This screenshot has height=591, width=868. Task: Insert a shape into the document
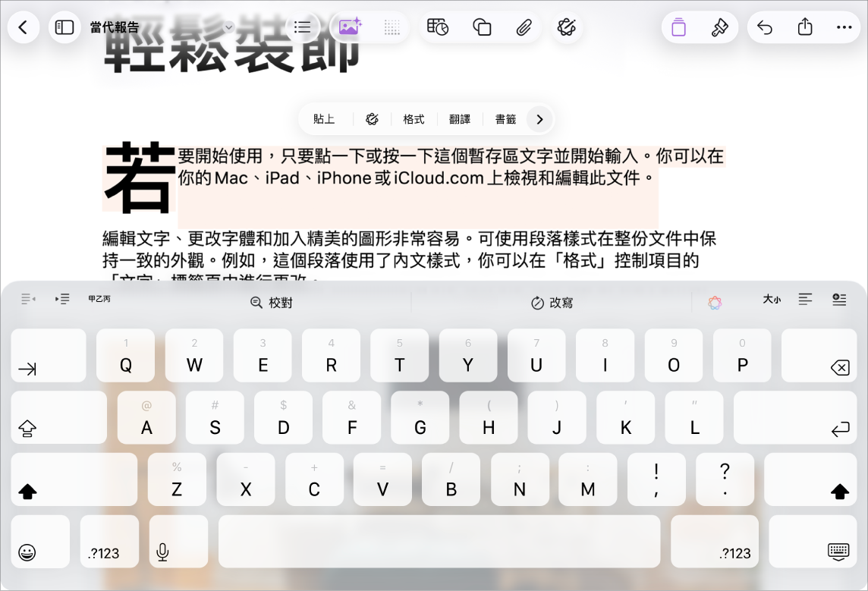(x=482, y=27)
